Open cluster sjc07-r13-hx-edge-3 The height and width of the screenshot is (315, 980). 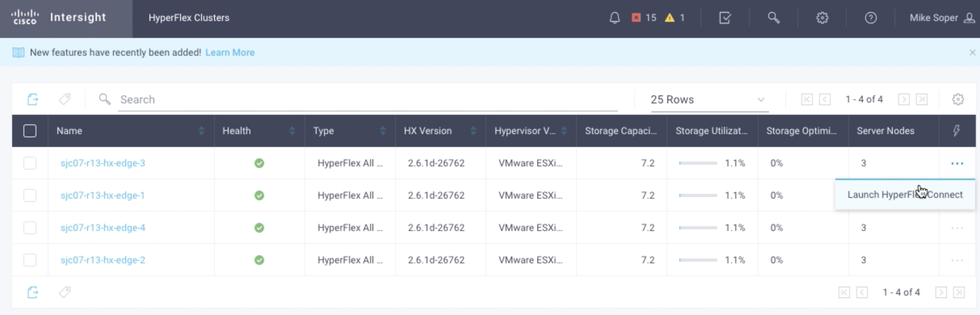[103, 163]
